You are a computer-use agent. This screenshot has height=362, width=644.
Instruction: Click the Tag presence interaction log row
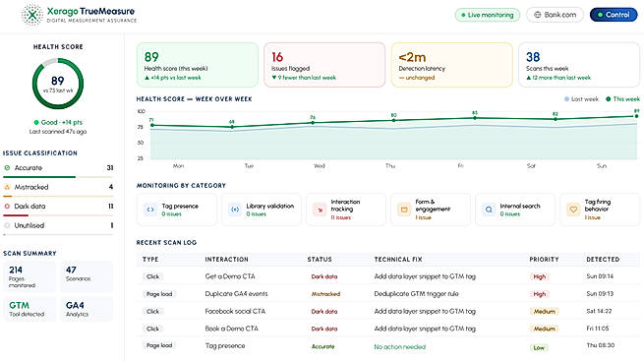point(388,346)
